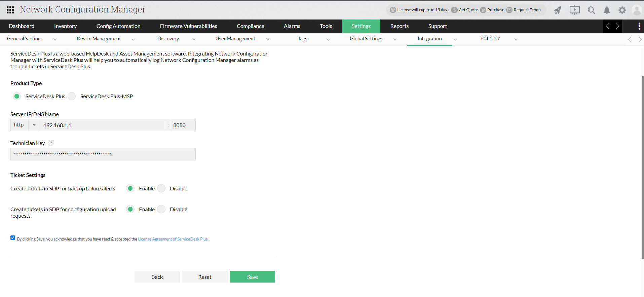Open the Tools tab

pos(326,26)
